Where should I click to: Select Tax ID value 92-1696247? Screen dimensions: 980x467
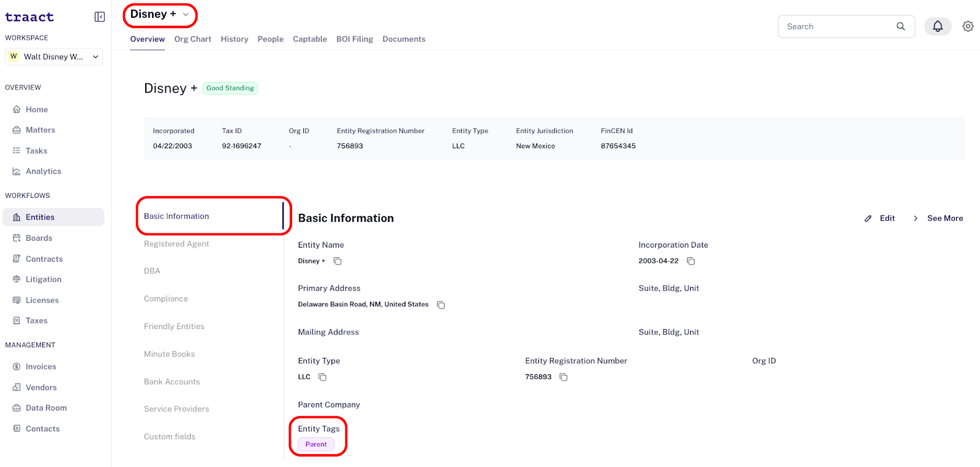coord(241,146)
